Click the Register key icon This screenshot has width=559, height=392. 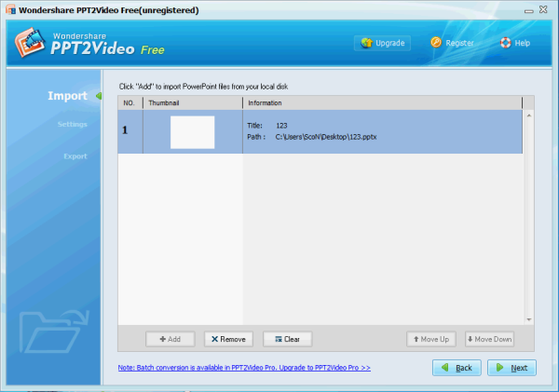click(436, 43)
